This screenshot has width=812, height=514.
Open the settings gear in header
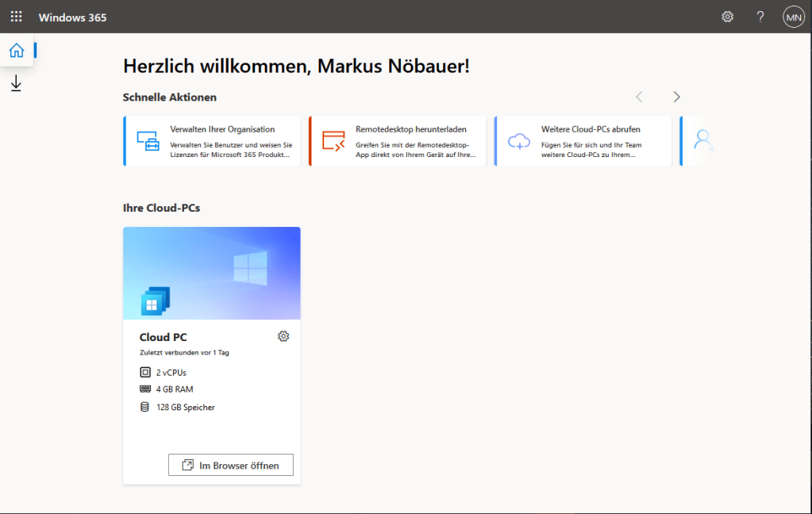tap(727, 17)
